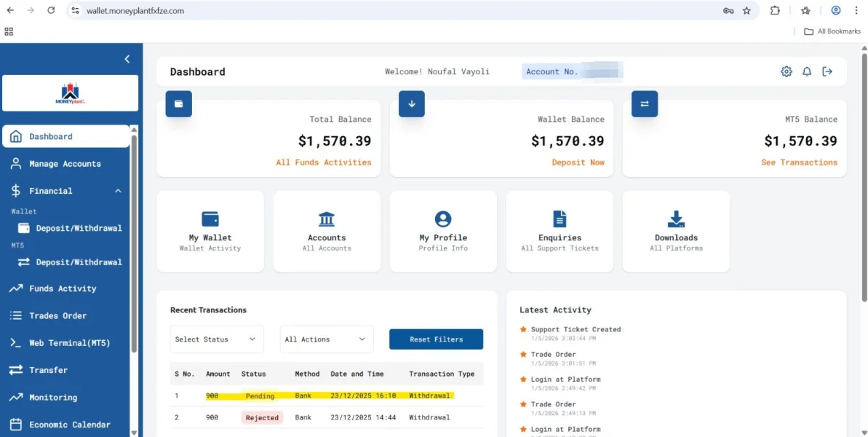The image size is (868, 437).
Task: Open the My Wallet tile icon
Action: pyautogui.click(x=210, y=219)
